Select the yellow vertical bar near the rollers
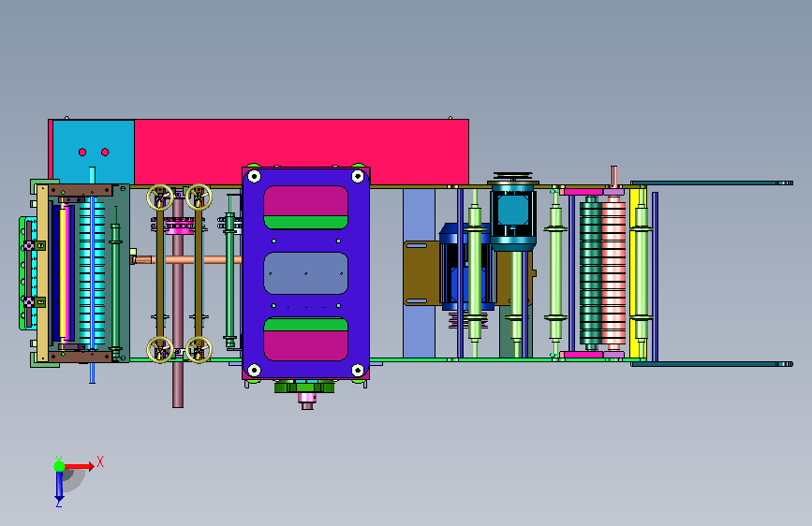 click(634, 273)
